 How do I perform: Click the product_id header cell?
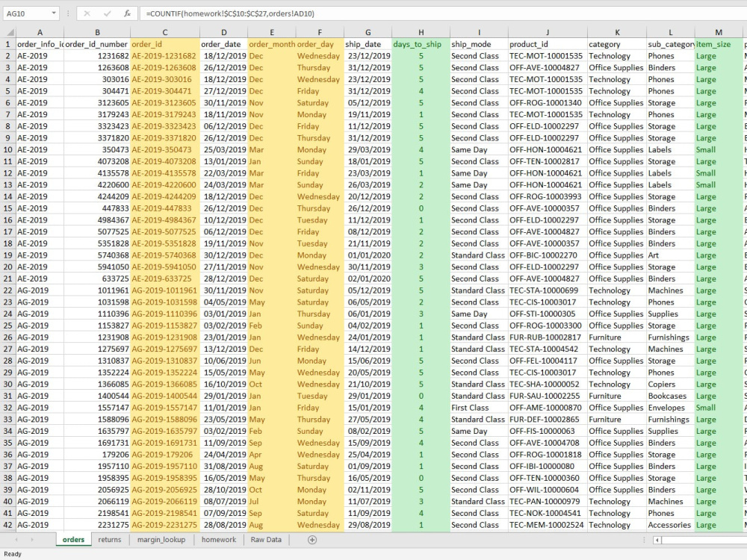click(x=548, y=44)
